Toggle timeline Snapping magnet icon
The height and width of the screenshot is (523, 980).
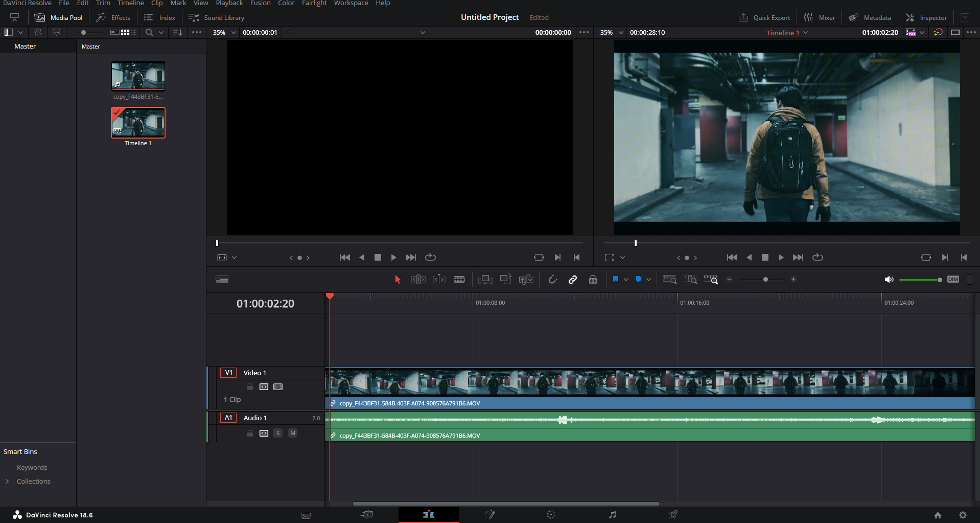552,279
